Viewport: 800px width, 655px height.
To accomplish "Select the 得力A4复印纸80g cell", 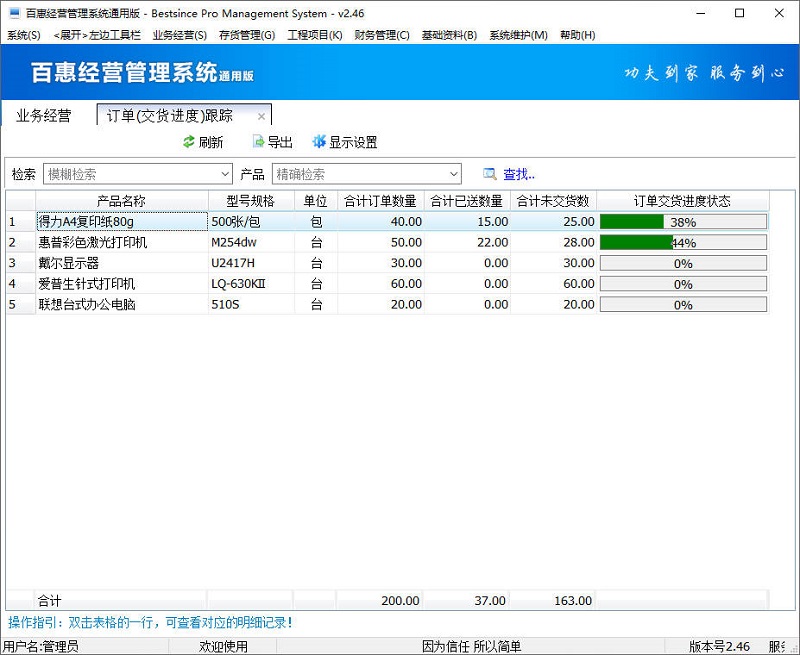I will 122,222.
